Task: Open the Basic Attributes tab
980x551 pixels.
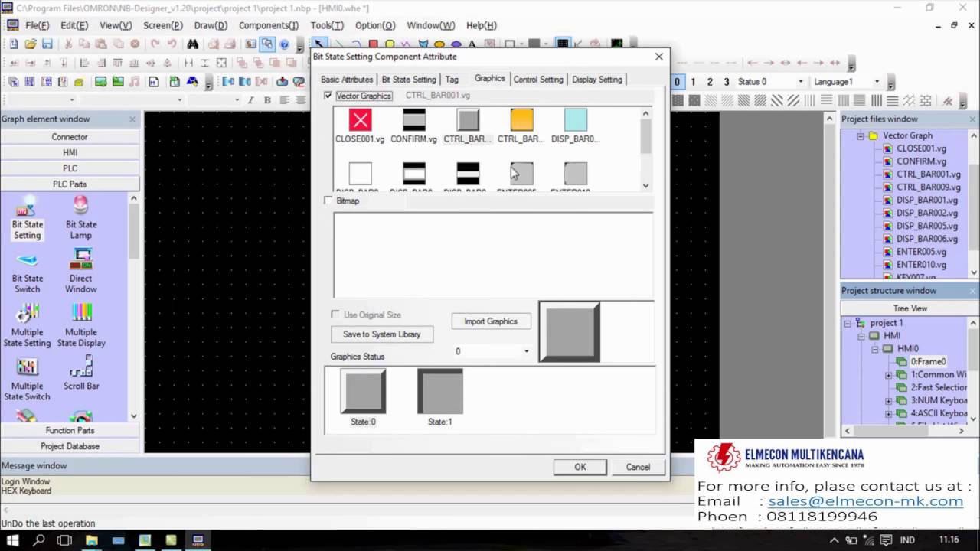Action: [x=347, y=80]
